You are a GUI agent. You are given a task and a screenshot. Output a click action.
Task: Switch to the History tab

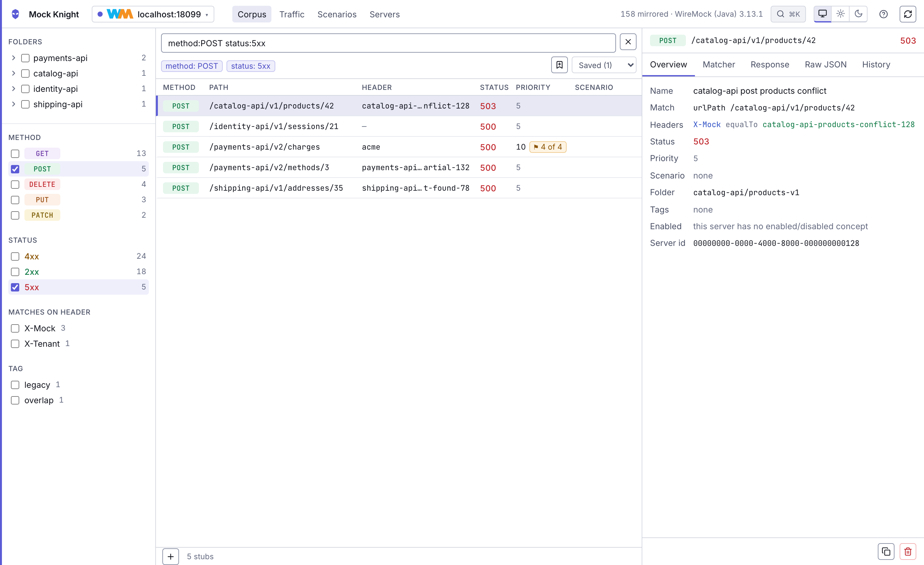876,65
